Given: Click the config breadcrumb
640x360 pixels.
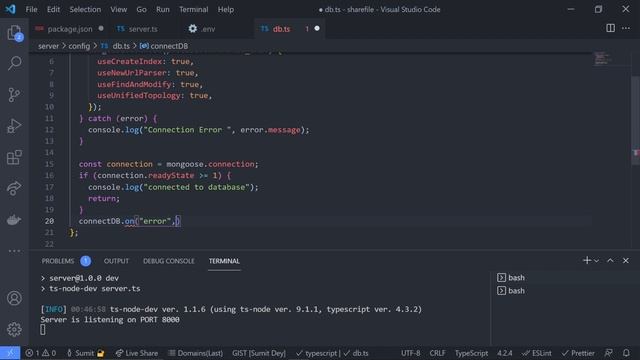Looking at the screenshot, I should [79, 46].
